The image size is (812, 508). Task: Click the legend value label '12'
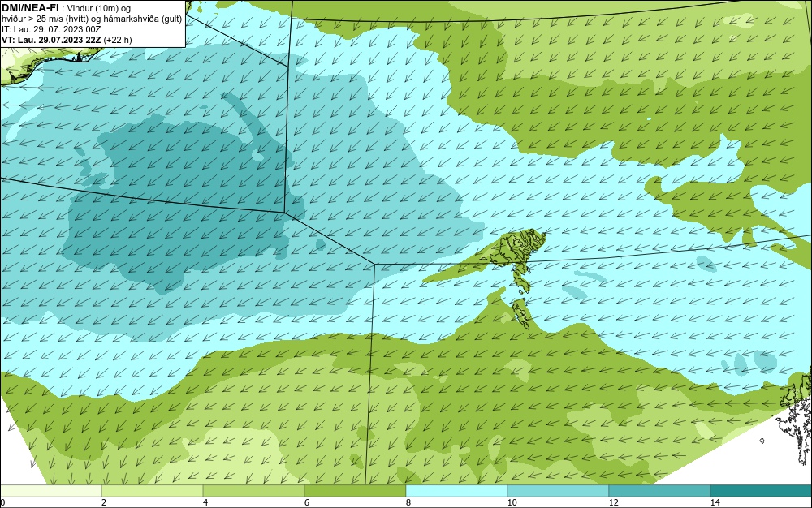click(x=613, y=503)
